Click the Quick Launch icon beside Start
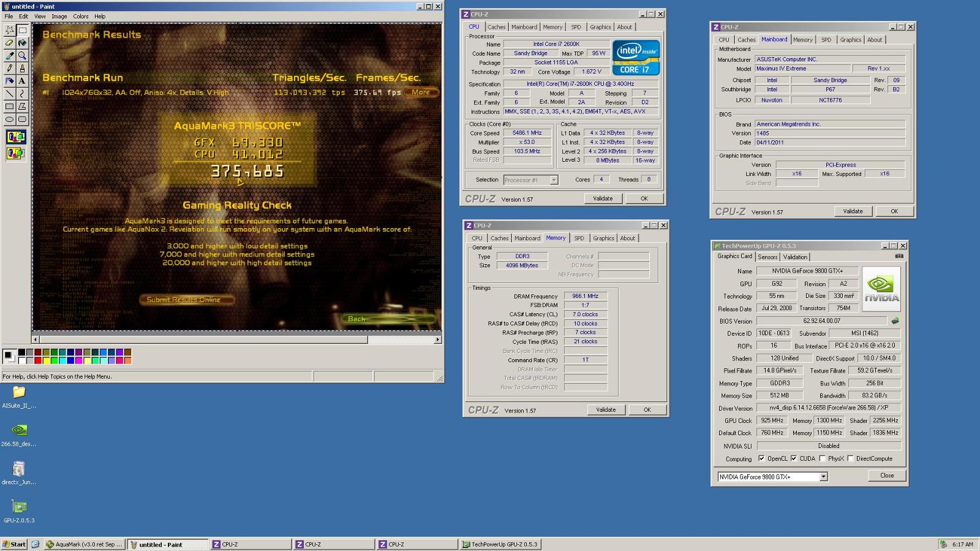Screen dimensions: 980x551 tap(36, 544)
